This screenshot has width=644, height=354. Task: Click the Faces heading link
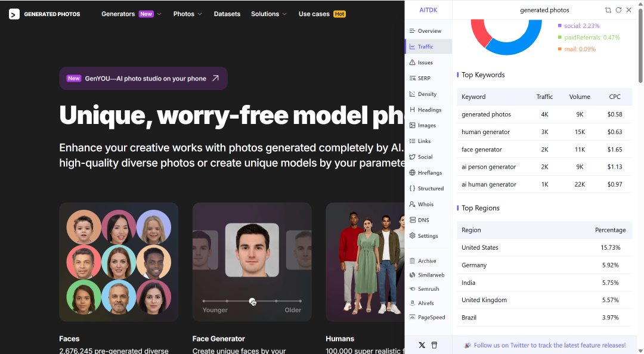[69, 339]
